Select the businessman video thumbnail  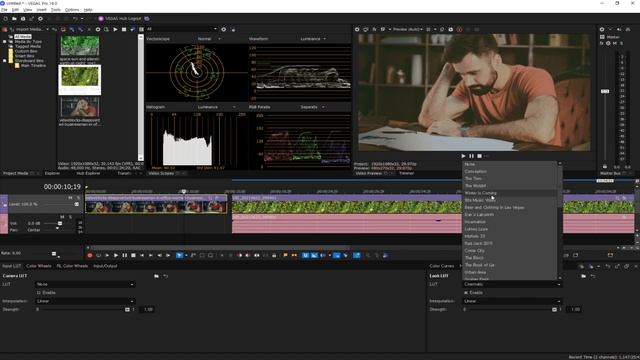(x=80, y=107)
